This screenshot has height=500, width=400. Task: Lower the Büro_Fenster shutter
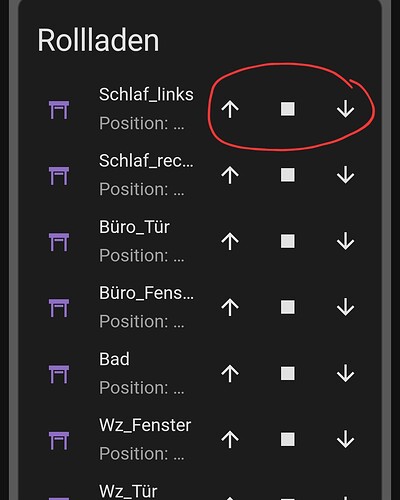(345, 307)
